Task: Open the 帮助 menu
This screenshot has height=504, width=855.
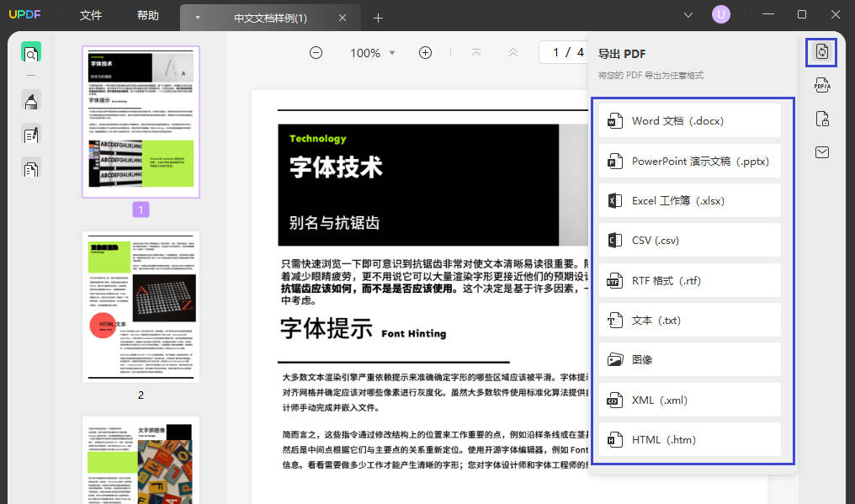Action: pos(147,15)
